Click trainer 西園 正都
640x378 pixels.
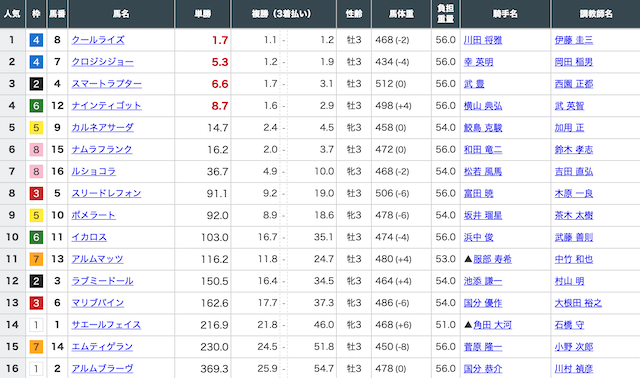tap(573, 84)
